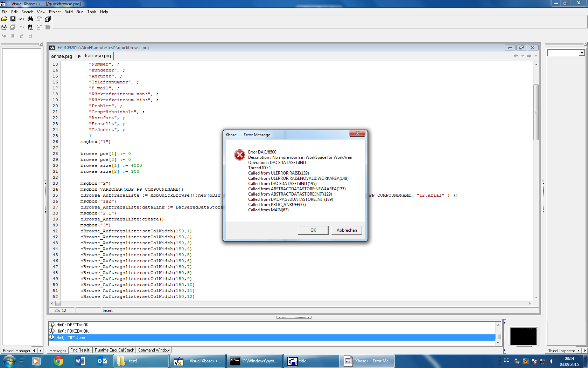Image resolution: width=588 pixels, height=368 pixels.
Task: Select the '[Hint] : DBFCDX:OK' message row
Action: [272, 325]
